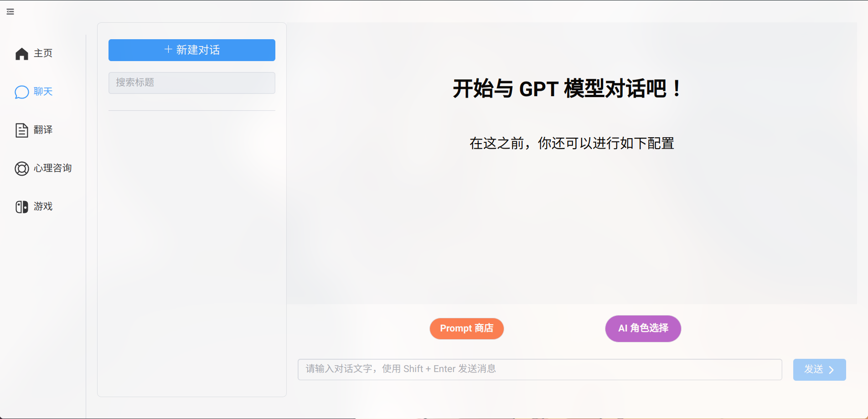Click the chat bubble icon beside 聊天

pyautogui.click(x=21, y=92)
